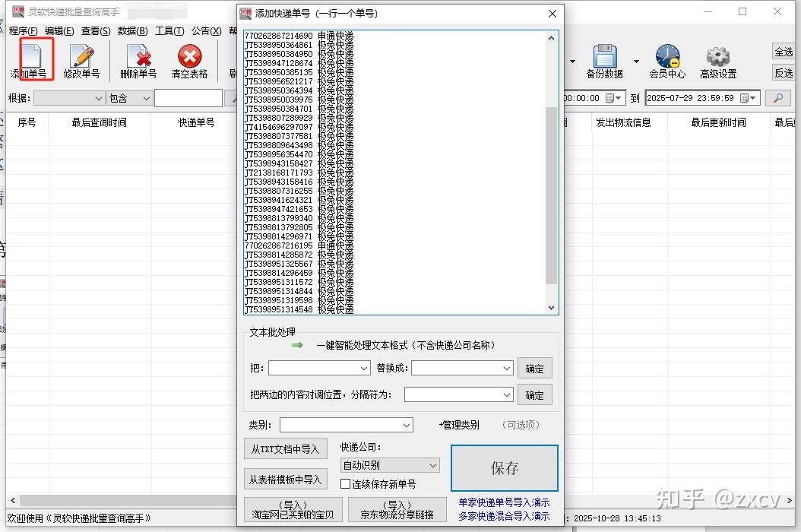Image resolution: width=801 pixels, height=532 pixels.
Task: Click the 最后更新时间 column header
Action: click(718, 122)
